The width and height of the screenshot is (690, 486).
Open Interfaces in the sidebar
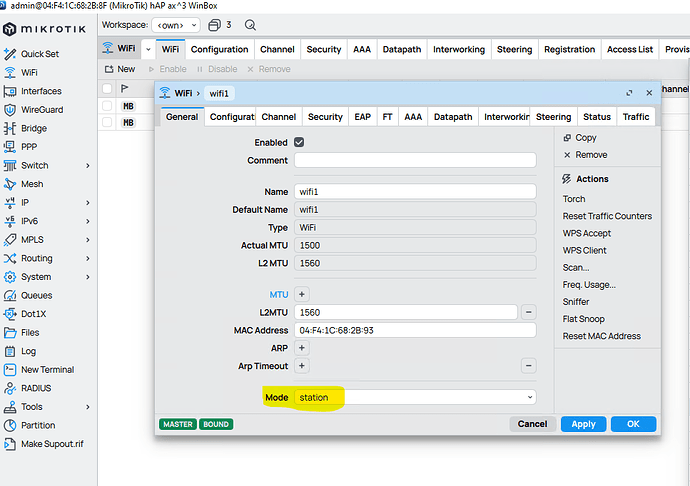(x=32, y=91)
